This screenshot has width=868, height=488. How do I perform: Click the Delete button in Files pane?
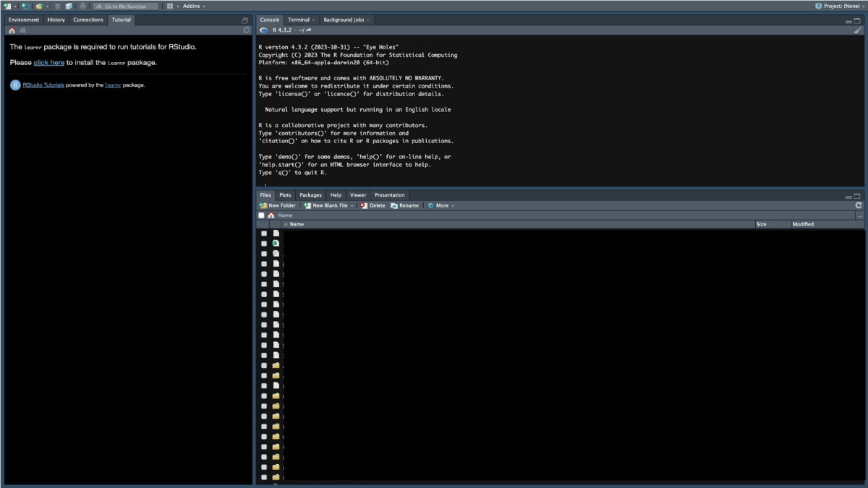pos(373,205)
